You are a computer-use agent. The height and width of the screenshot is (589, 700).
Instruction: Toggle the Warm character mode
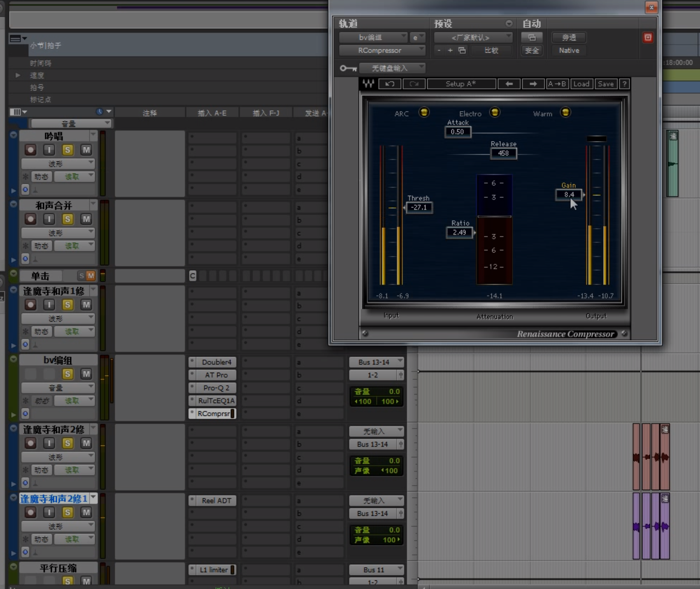tap(565, 112)
